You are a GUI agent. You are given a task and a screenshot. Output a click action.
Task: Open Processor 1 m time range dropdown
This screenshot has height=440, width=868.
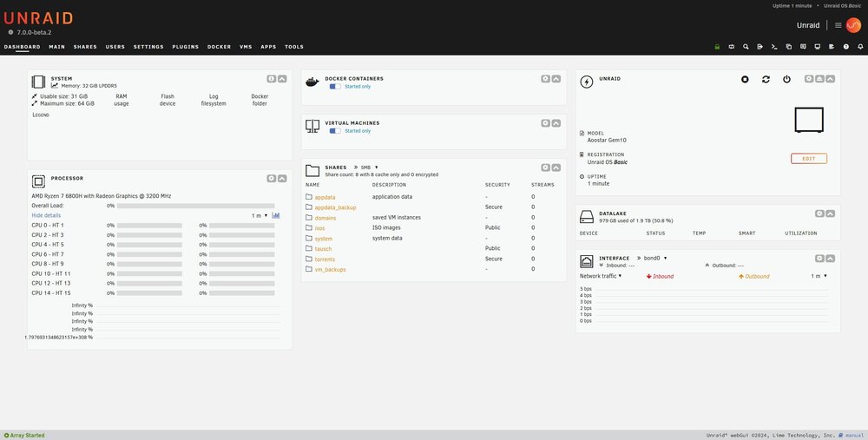tap(260, 215)
